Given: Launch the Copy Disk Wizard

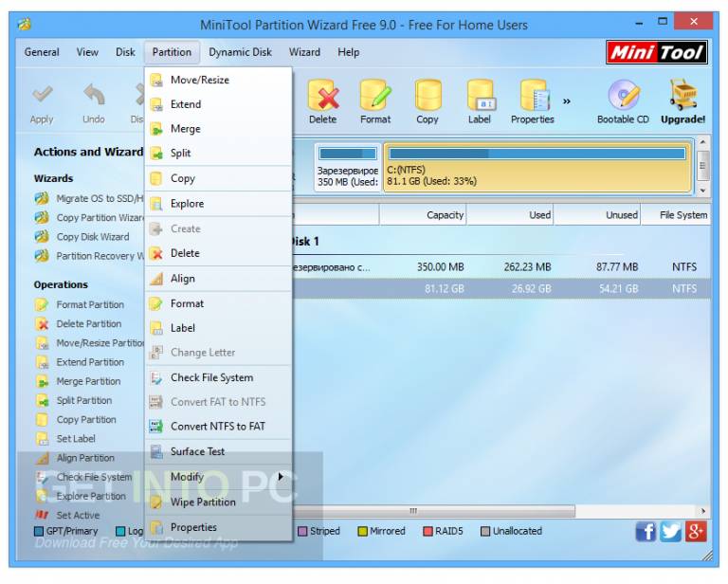Looking at the screenshot, I should pyautogui.click(x=82, y=237).
